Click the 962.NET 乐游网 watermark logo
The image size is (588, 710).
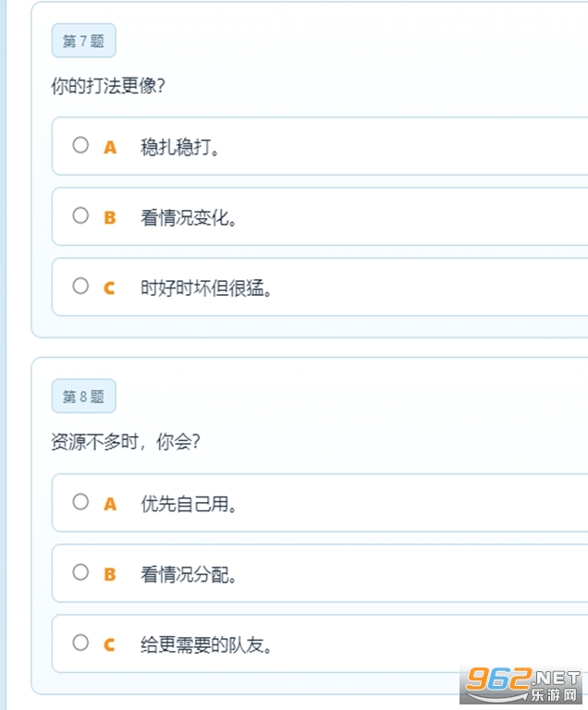(x=522, y=685)
